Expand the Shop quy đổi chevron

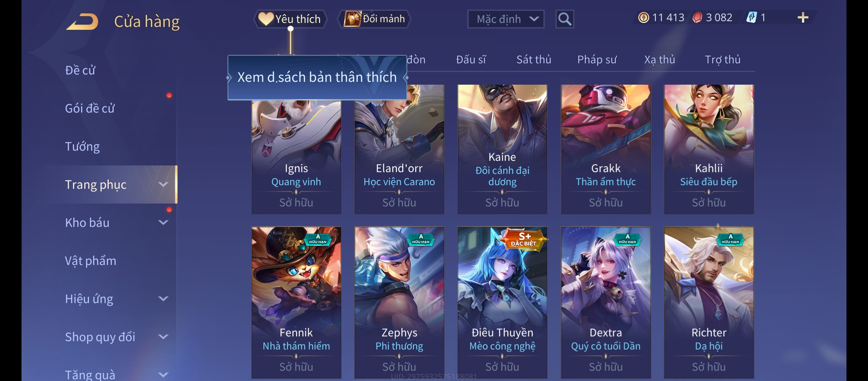(x=163, y=337)
